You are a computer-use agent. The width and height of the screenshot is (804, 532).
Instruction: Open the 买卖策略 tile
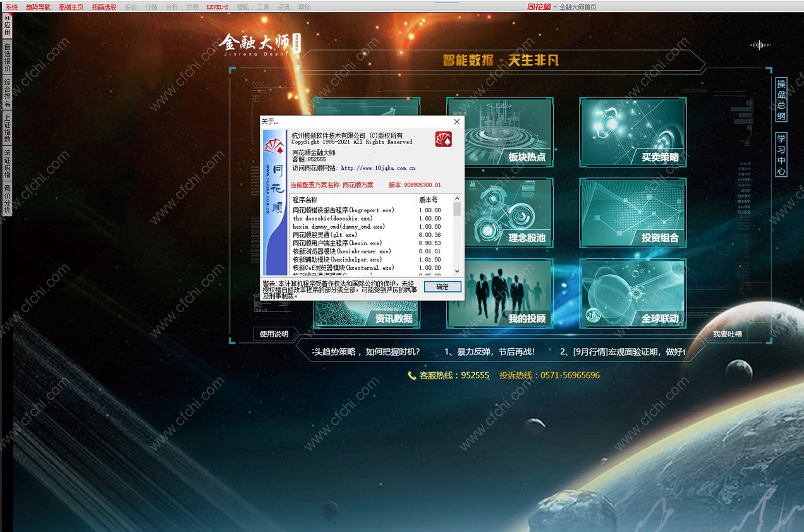(633, 132)
